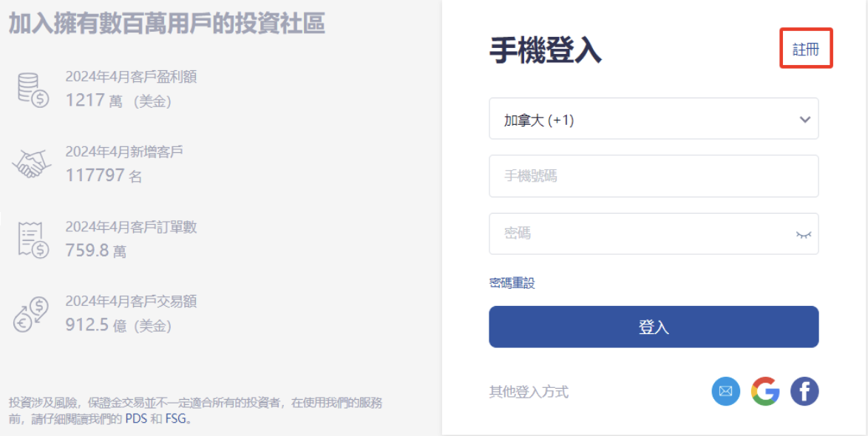The width and height of the screenshot is (868, 436).
Task: Toggle password visibility to show characters
Action: 803,234
